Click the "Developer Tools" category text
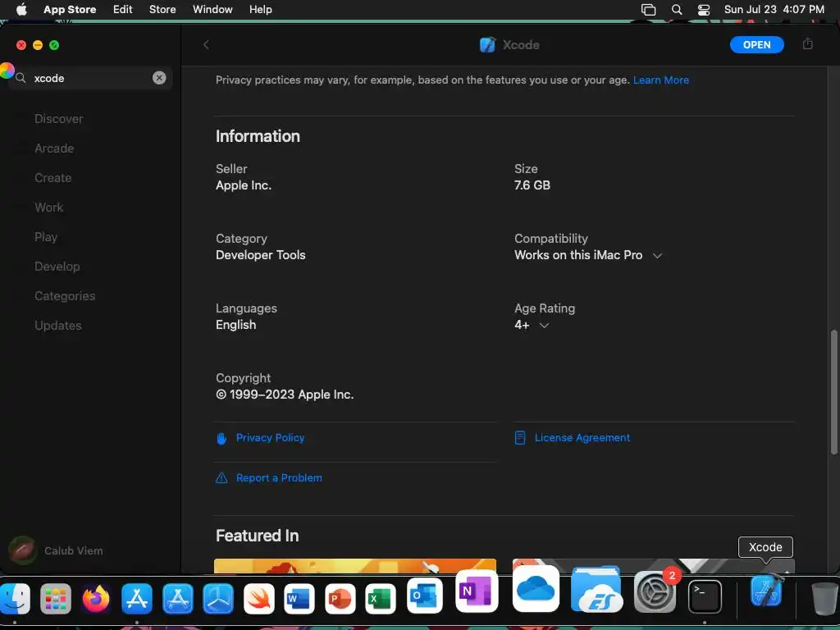 260,255
